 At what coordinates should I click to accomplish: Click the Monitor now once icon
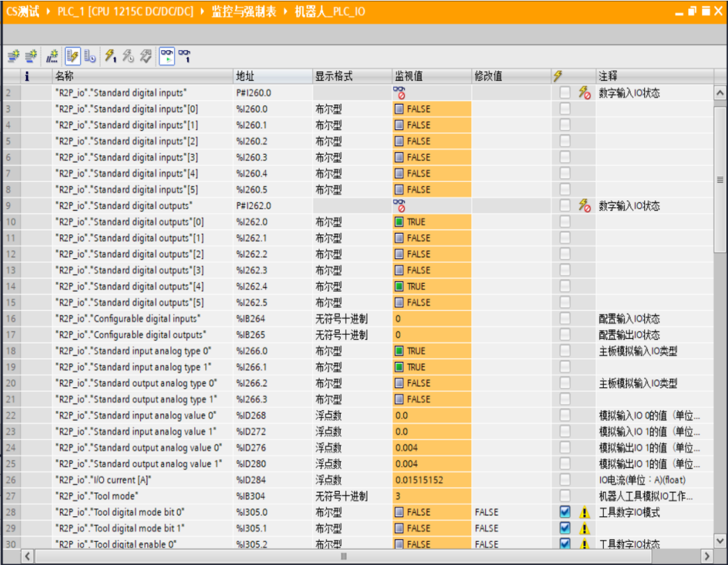click(x=185, y=56)
